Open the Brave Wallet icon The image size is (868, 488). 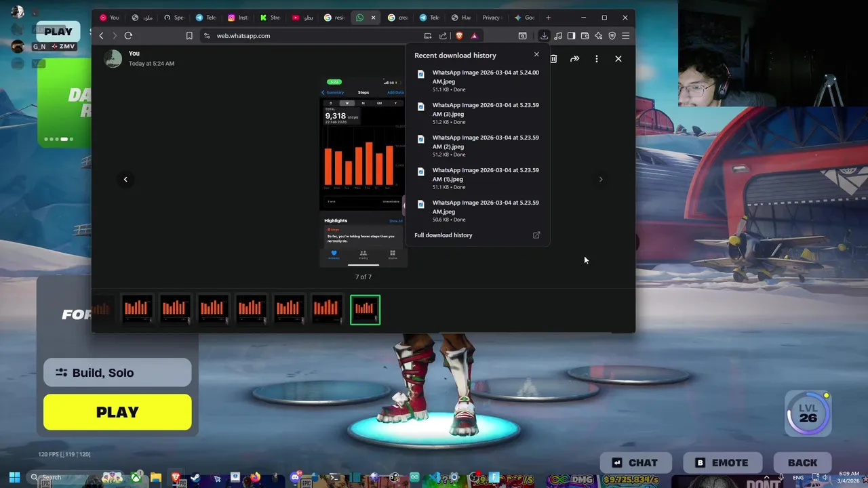coord(585,36)
